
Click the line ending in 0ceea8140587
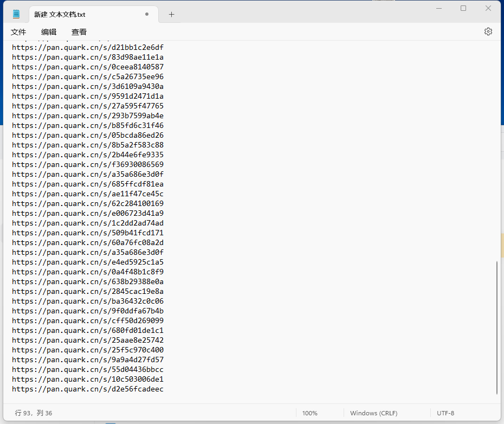coord(88,67)
